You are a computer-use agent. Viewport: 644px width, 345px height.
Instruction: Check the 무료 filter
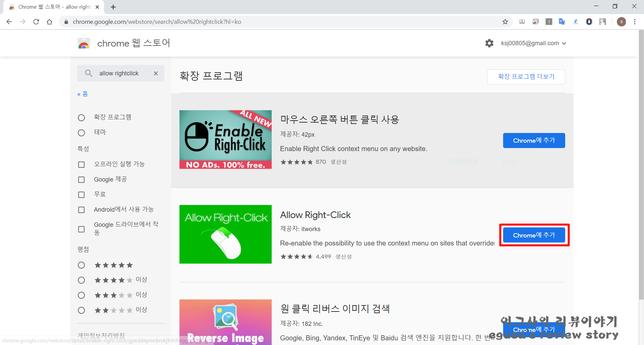click(81, 195)
